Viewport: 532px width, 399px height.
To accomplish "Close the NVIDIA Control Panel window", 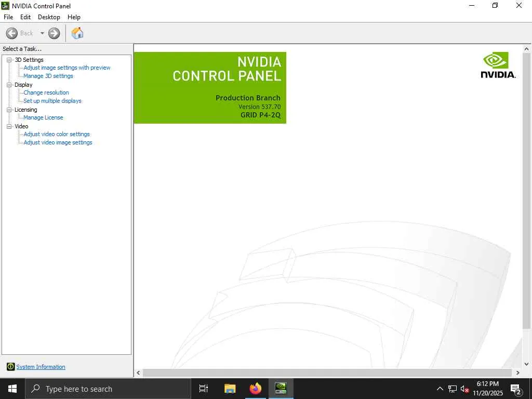I will [x=519, y=5].
